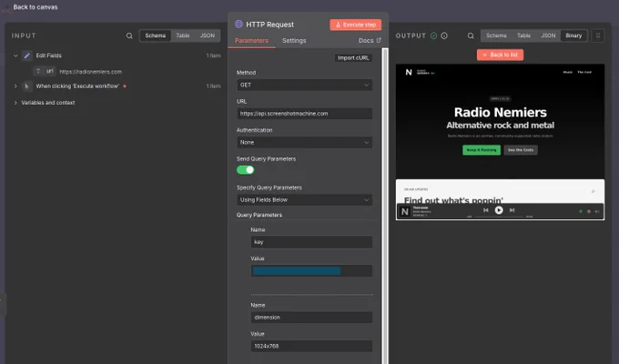Click the Import cURL button

coord(353,58)
